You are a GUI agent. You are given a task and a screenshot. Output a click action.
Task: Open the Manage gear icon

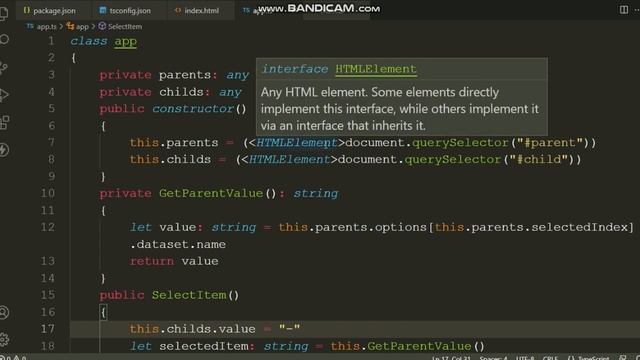pos(4,339)
